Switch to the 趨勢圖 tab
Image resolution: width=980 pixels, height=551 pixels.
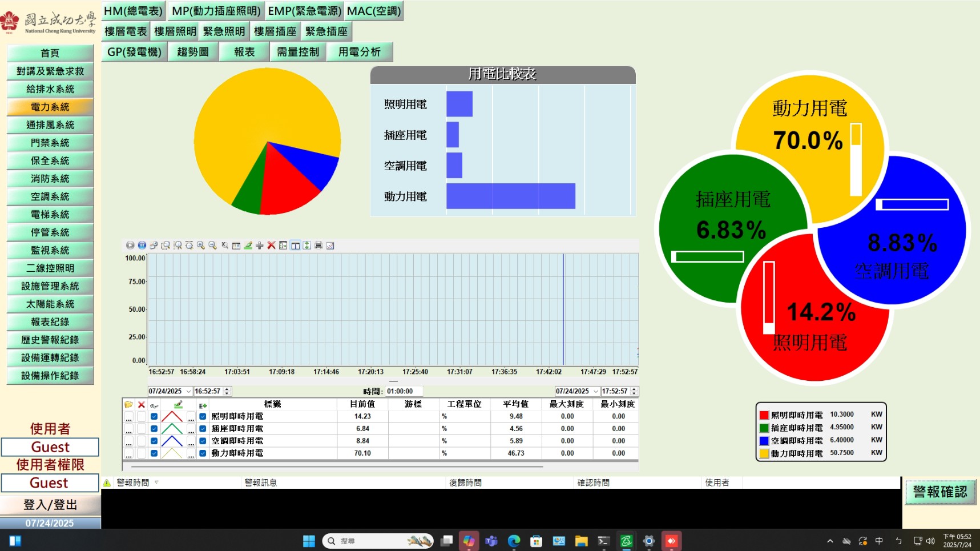193,52
